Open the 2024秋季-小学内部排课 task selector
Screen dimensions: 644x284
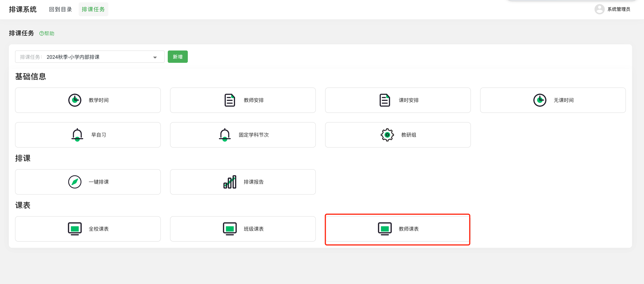click(x=89, y=57)
